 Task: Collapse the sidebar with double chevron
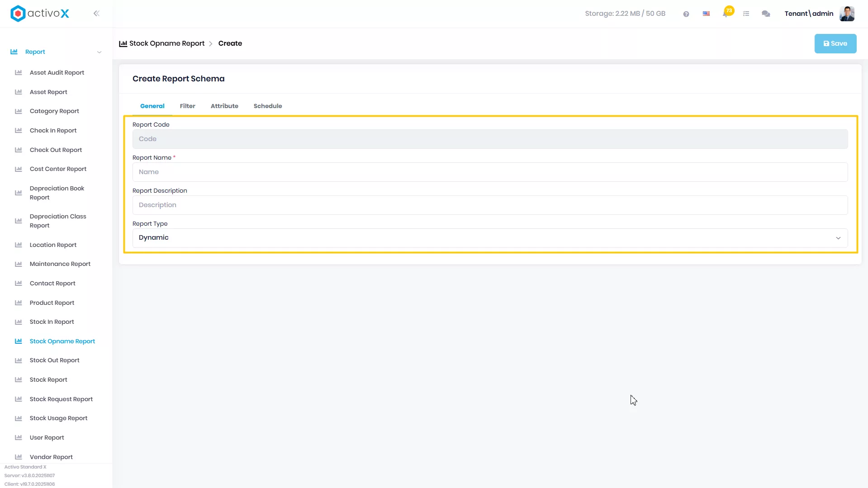(96, 14)
